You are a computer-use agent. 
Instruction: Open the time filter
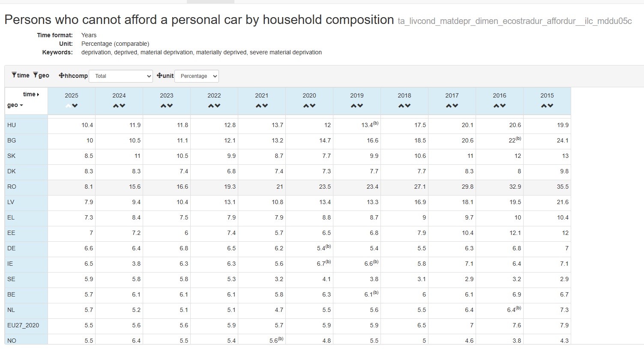pyautogui.click(x=21, y=75)
